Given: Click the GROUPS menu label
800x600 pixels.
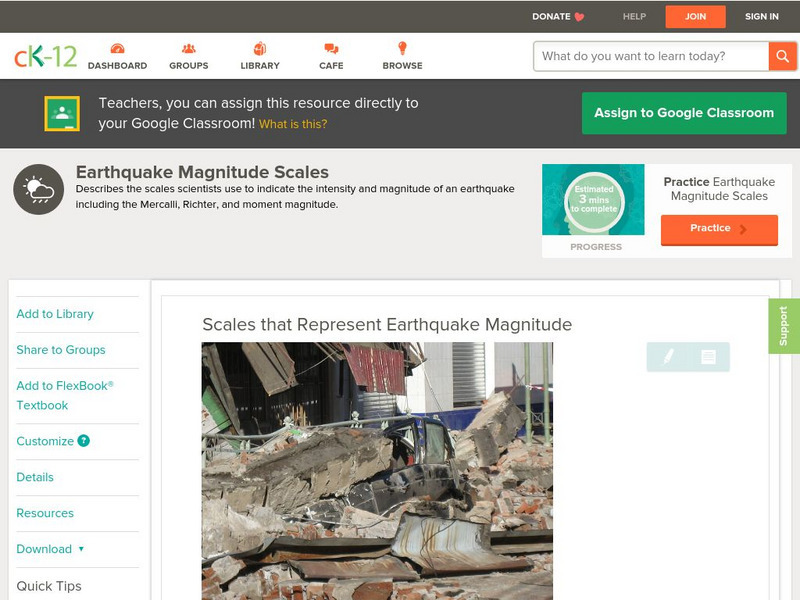Looking at the screenshot, I should pyautogui.click(x=189, y=66).
